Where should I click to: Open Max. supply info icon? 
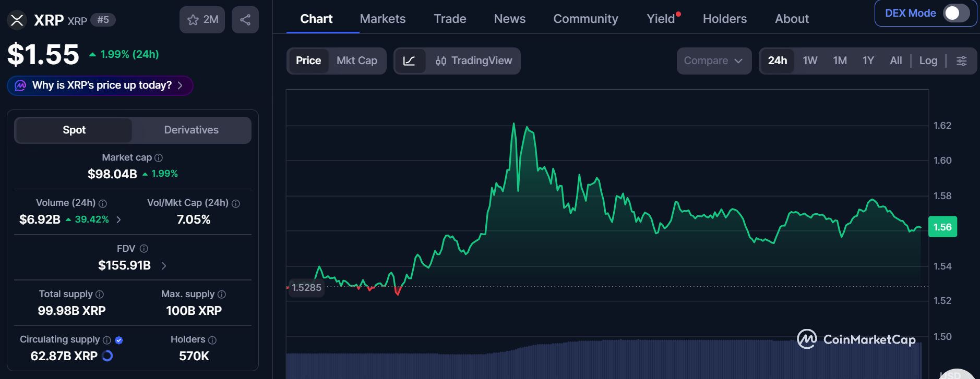222,295
